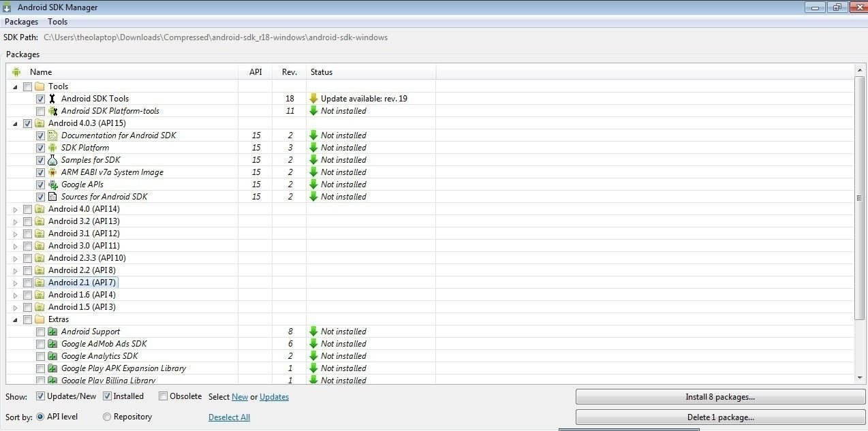Screen dimensions: 868x431
Task: Click the package list vertical scrollbar thumb
Action: 860,197
